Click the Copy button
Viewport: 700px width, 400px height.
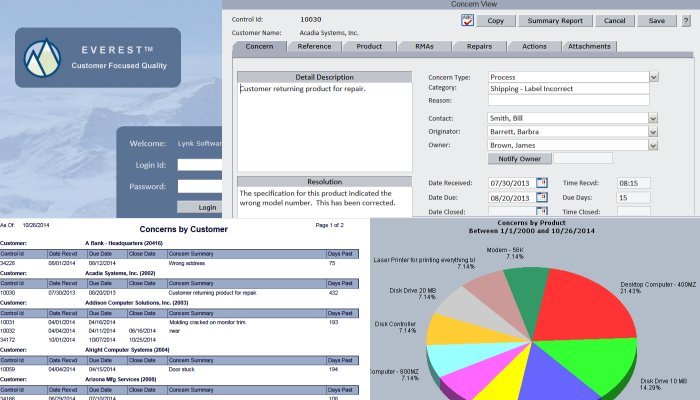pyautogui.click(x=496, y=21)
